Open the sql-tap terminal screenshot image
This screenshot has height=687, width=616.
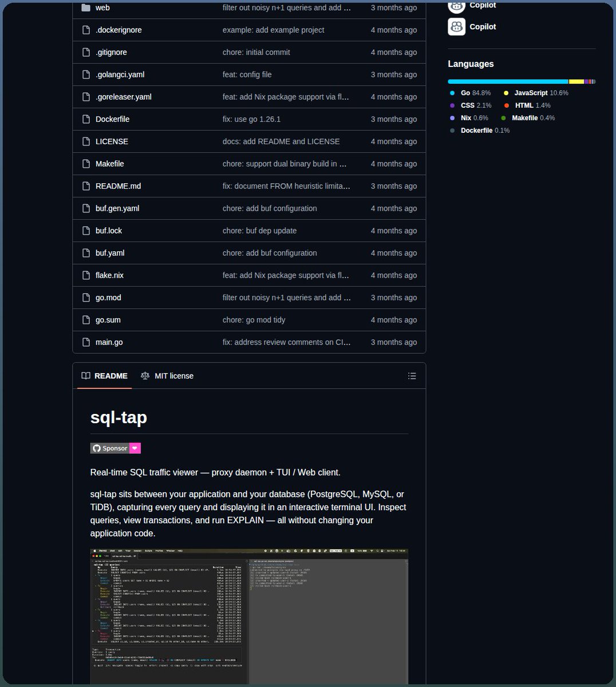click(x=249, y=616)
